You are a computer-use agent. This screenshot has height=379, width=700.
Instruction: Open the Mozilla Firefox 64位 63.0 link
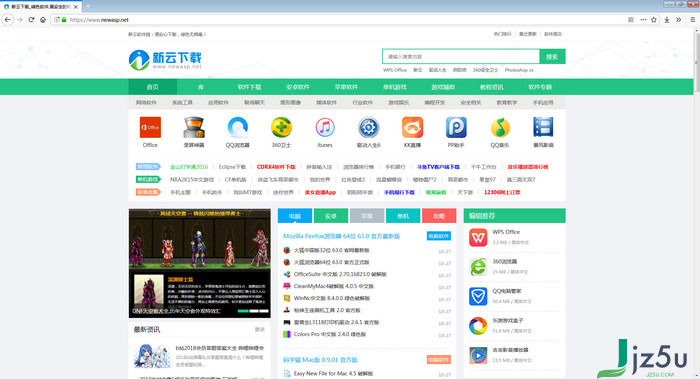(342, 236)
